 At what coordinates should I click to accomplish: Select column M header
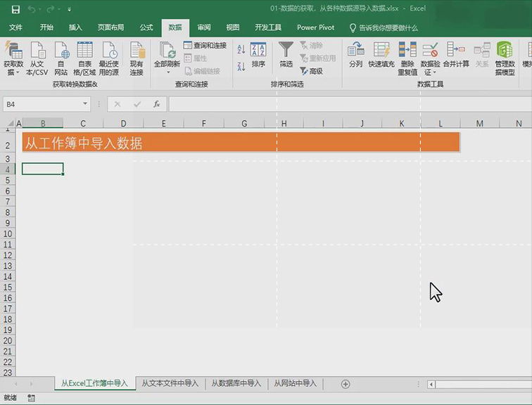pyautogui.click(x=479, y=123)
